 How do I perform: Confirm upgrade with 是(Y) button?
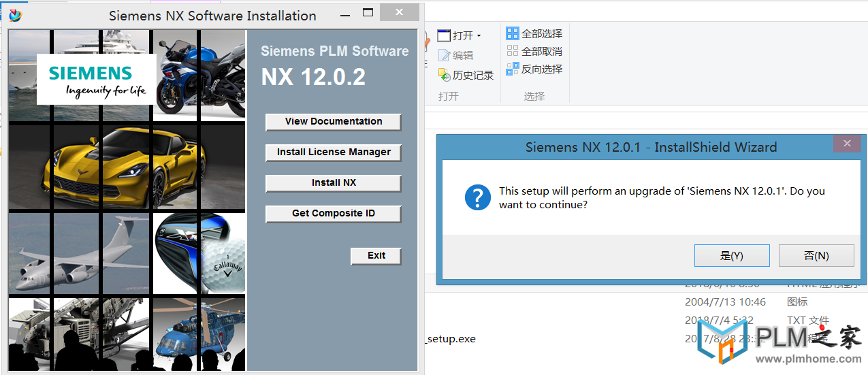point(732,256)
